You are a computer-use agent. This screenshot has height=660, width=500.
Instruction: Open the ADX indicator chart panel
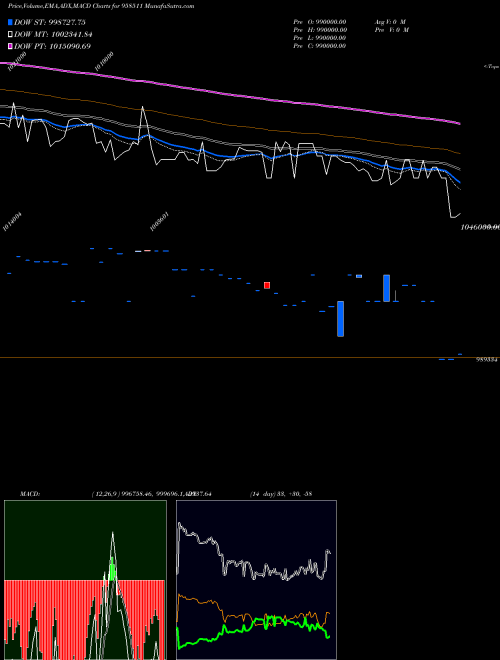pyautogui.click(x=256, y=580)
